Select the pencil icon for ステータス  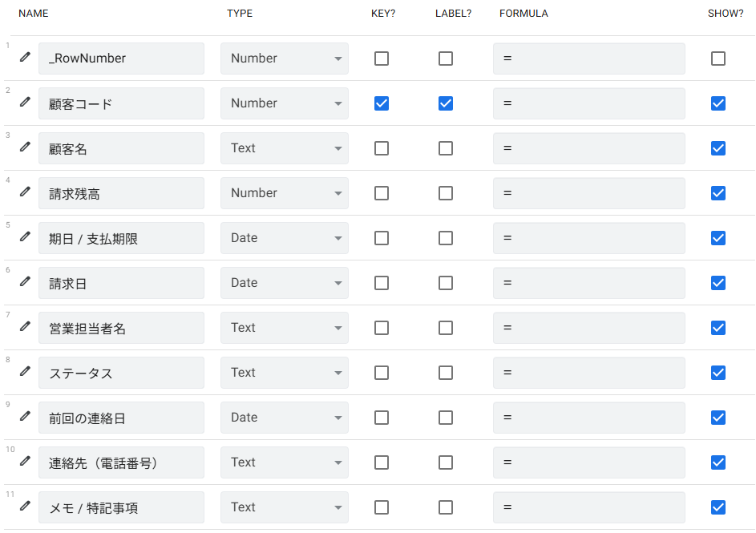[x=24, y=371]
